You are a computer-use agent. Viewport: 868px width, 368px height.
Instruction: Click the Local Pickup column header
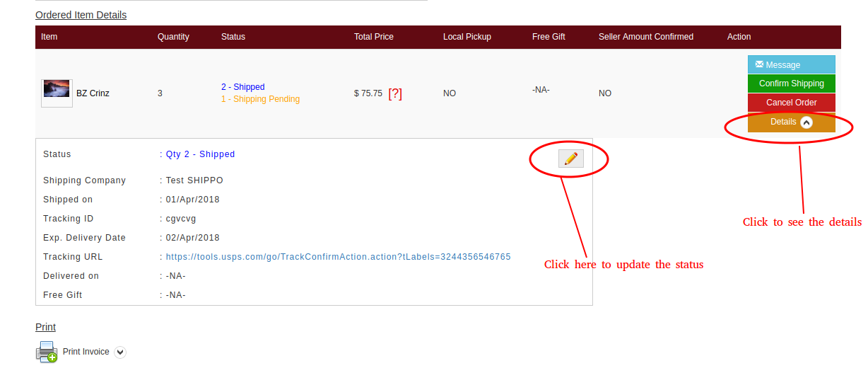467,37
